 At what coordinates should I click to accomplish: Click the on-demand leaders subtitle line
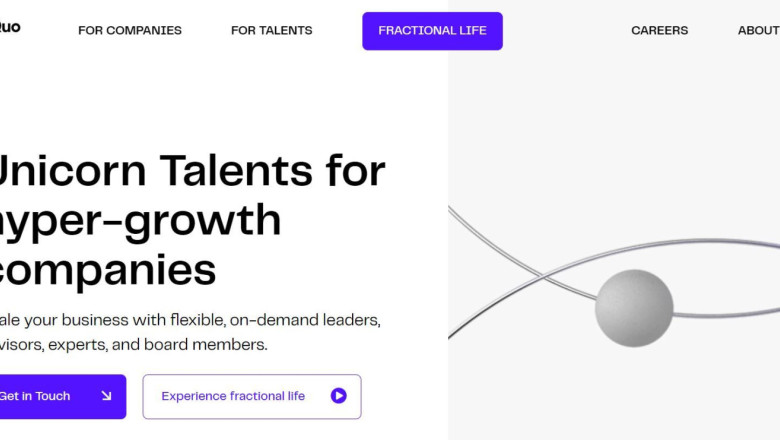[x=190, y=320]
